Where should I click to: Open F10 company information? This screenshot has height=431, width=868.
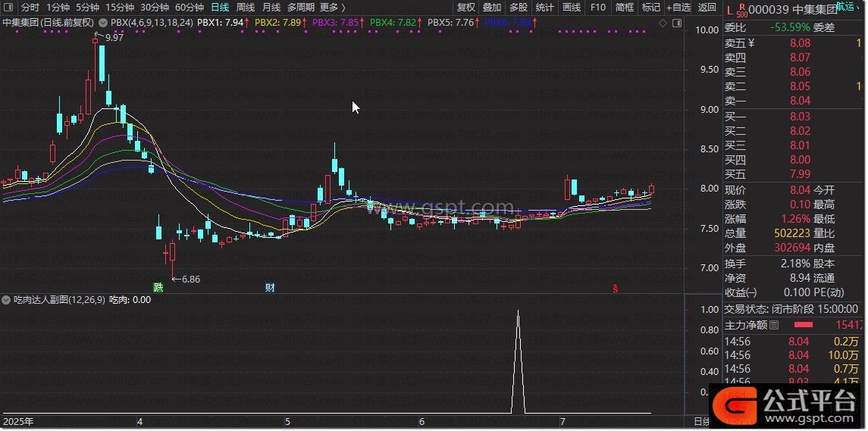pyautogui.click(x=598, y=7)
